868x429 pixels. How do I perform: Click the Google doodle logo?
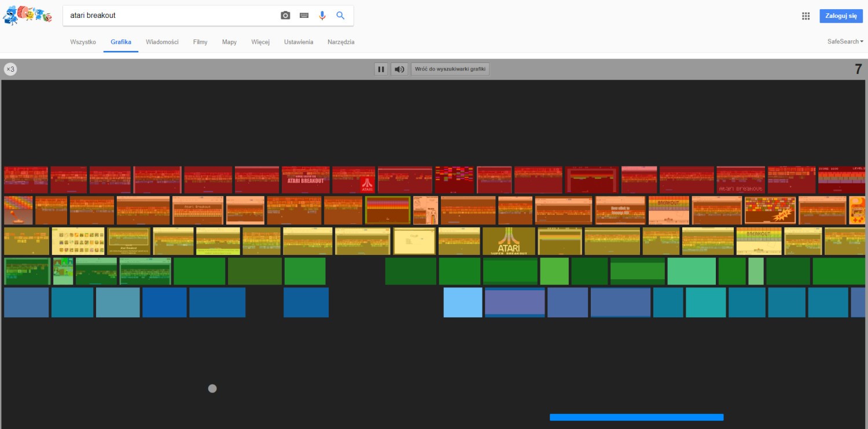(x=27, y=15)
